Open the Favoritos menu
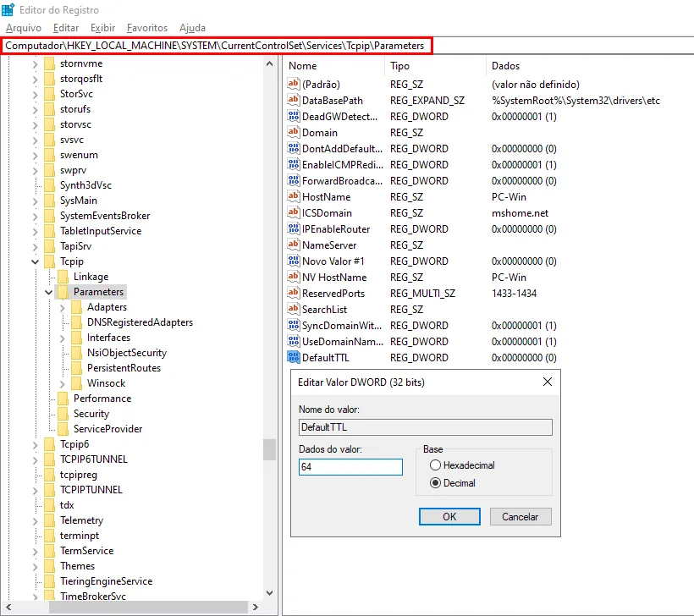694x616 pixels. point(147,28)
